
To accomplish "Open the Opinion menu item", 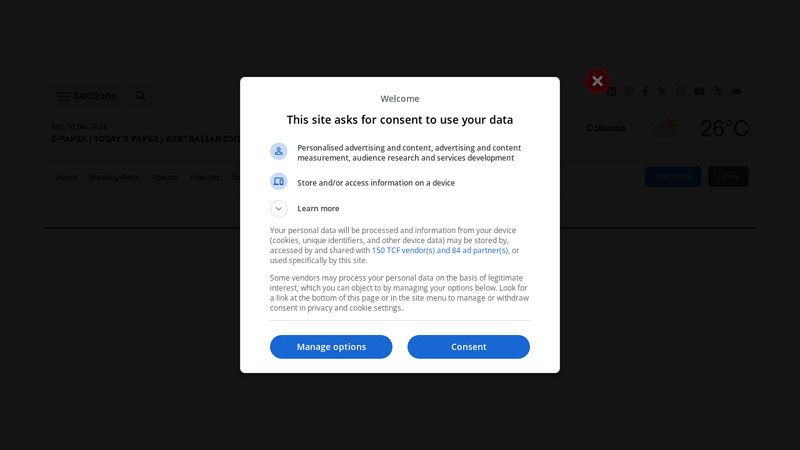I will [x=165, y=178].
